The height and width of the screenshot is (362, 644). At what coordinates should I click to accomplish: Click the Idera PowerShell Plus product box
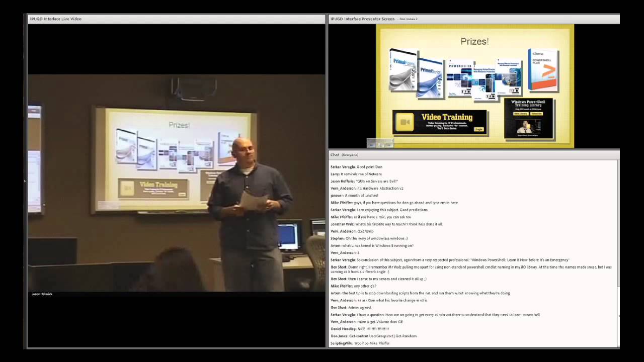click(x=543, y=70)
